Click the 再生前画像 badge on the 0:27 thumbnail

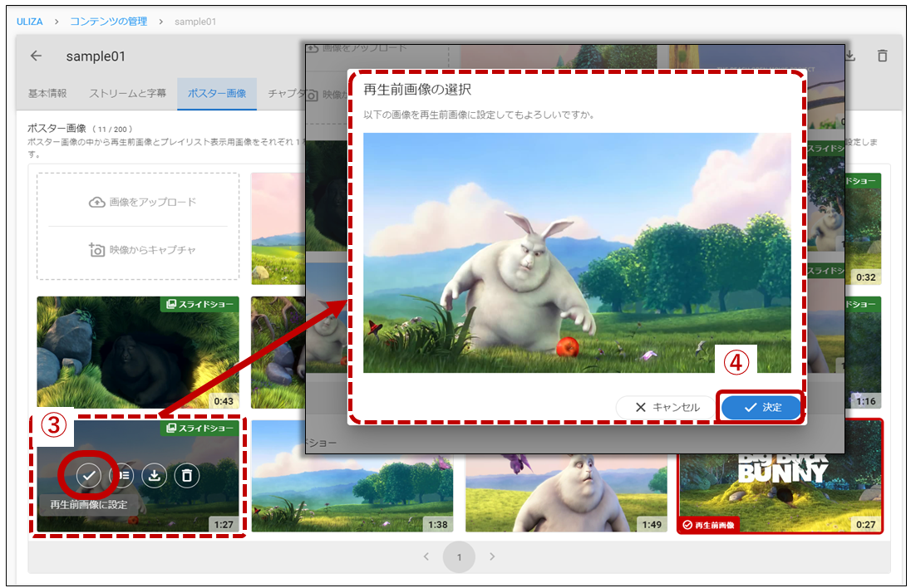coord(709,525)
